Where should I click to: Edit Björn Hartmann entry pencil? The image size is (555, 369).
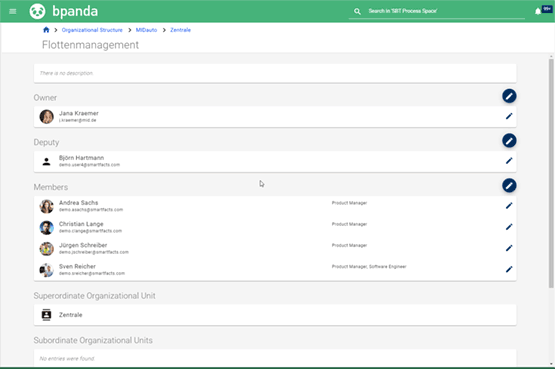tap(509, 161)
